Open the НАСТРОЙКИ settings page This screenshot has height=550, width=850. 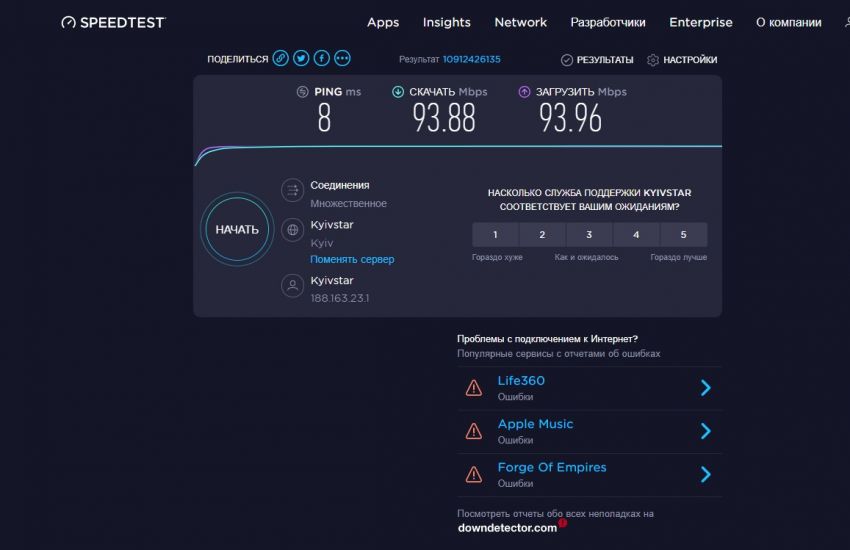[682, 60]
